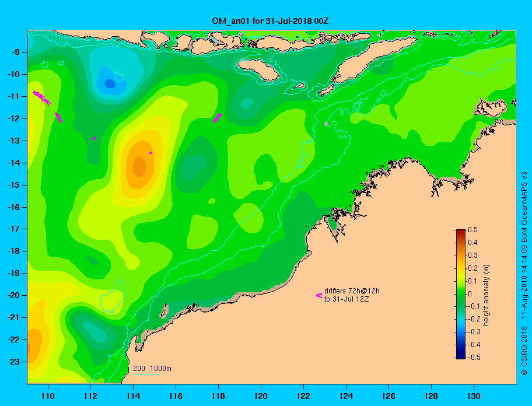532x406 pixels.
Task: Click the magenta drifter track cluster near -11
Action: (x=42, y=97)
